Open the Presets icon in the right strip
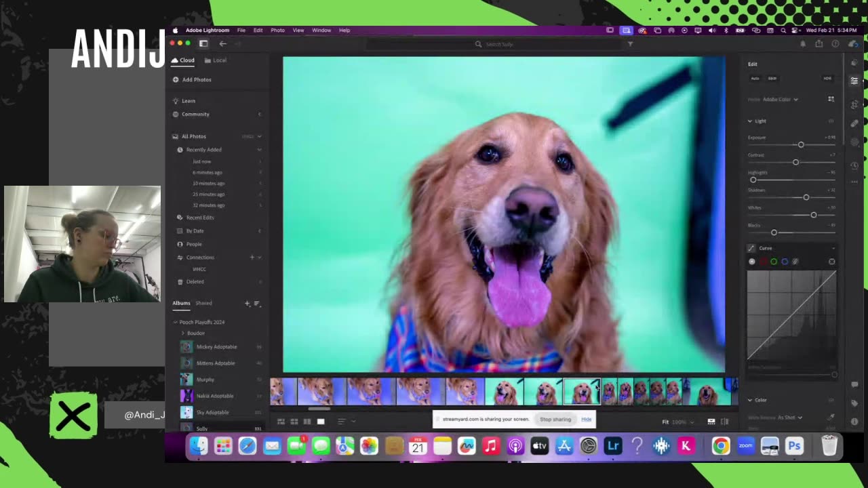 click(854, 62)
